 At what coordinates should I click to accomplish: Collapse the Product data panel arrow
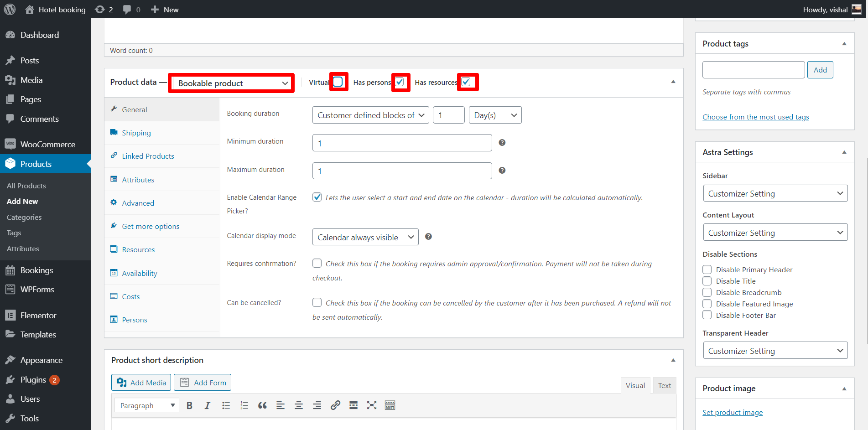[673, 82]
